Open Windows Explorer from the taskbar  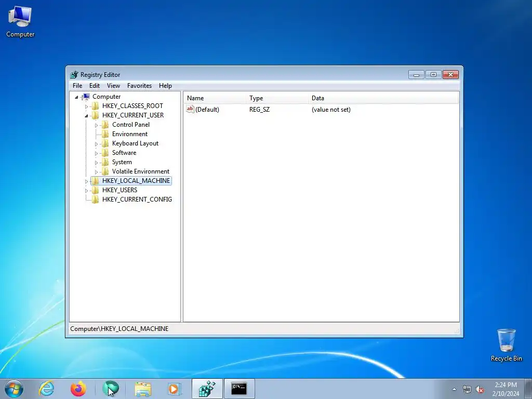click(143, 389)
